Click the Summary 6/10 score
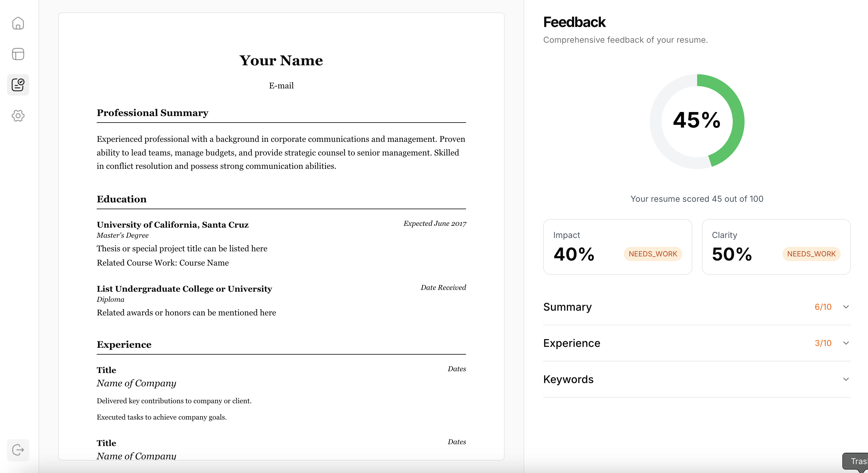 click(x=823, y=307)
